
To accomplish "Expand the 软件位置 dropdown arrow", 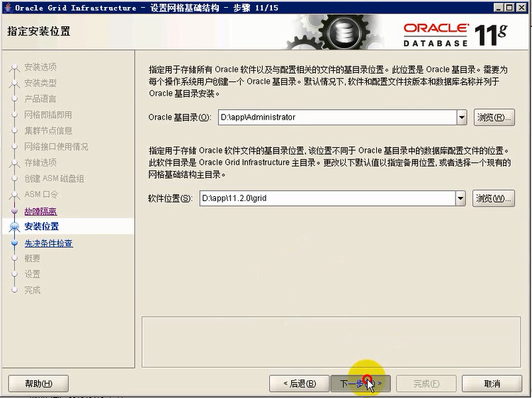I will [x=460, y=198].
